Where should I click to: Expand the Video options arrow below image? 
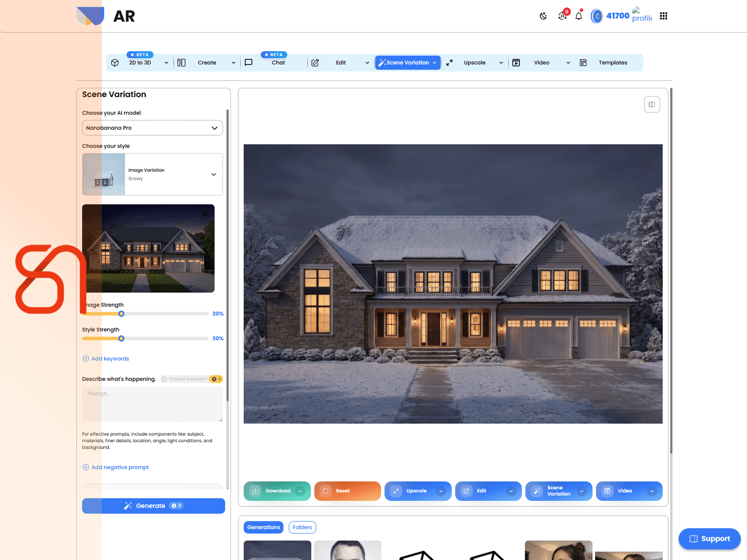tap(652, 491)
